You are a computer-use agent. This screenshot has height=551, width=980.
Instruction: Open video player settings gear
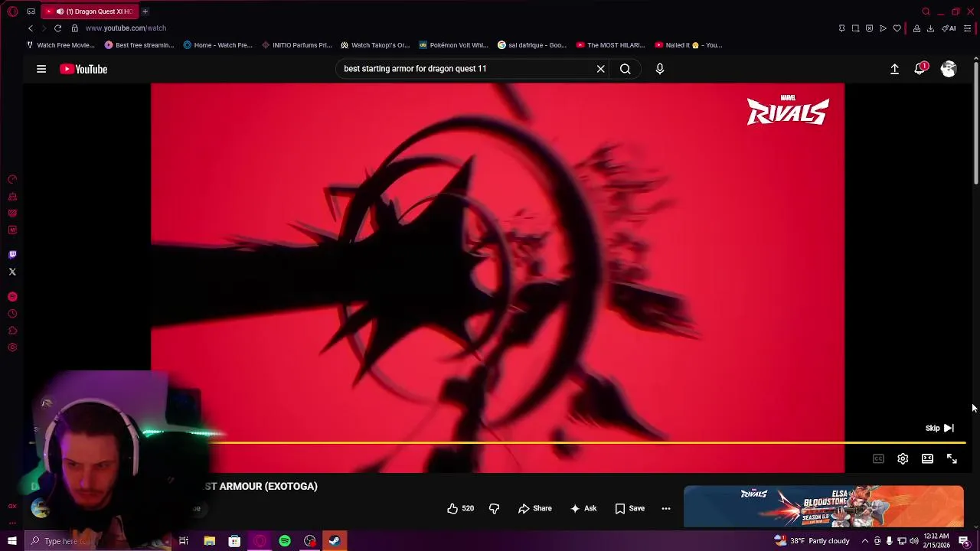pos(903,459)
